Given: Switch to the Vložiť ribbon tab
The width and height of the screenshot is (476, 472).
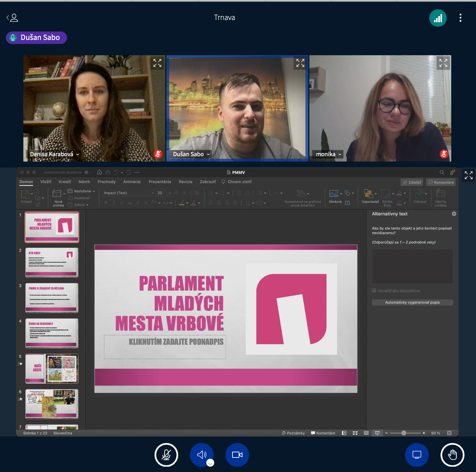Looking at the screenshot, I should (46, 182).
